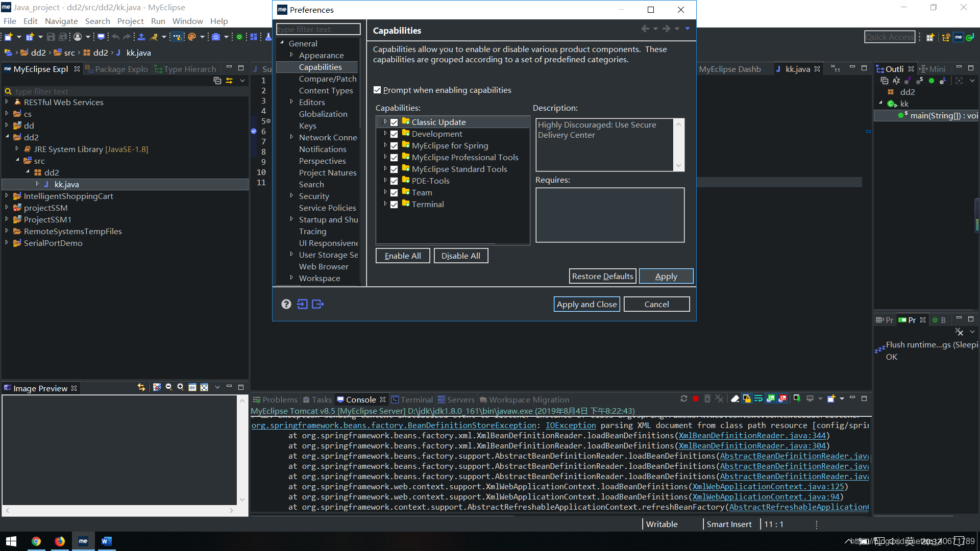Select the Capabilities menu item
The height and width of the screenshot is (551, 980).
(x=321, y=67)
